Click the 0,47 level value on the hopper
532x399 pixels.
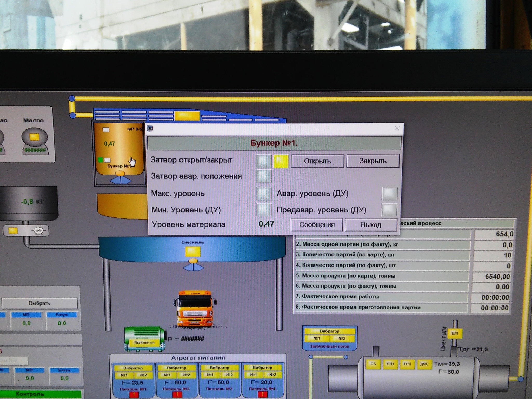point(109,144)
